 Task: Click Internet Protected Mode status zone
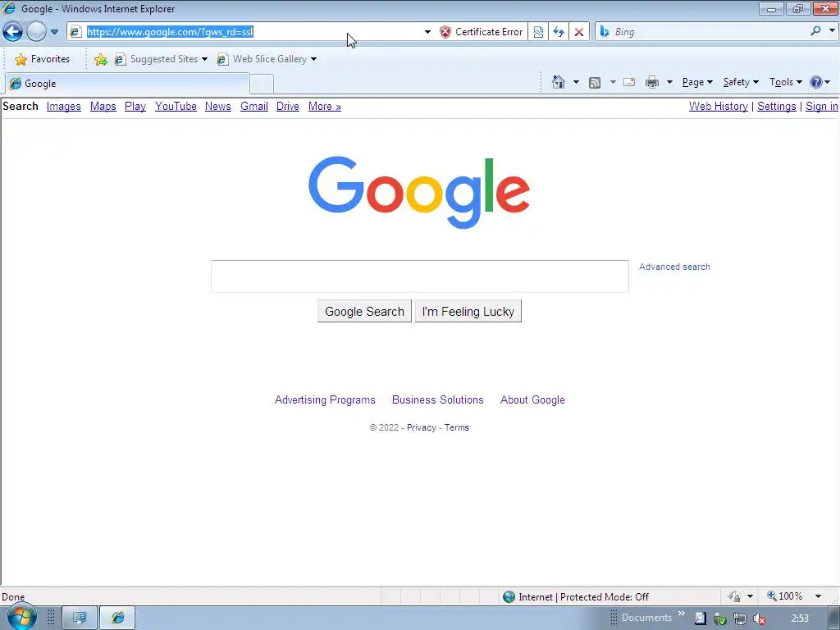576,597
